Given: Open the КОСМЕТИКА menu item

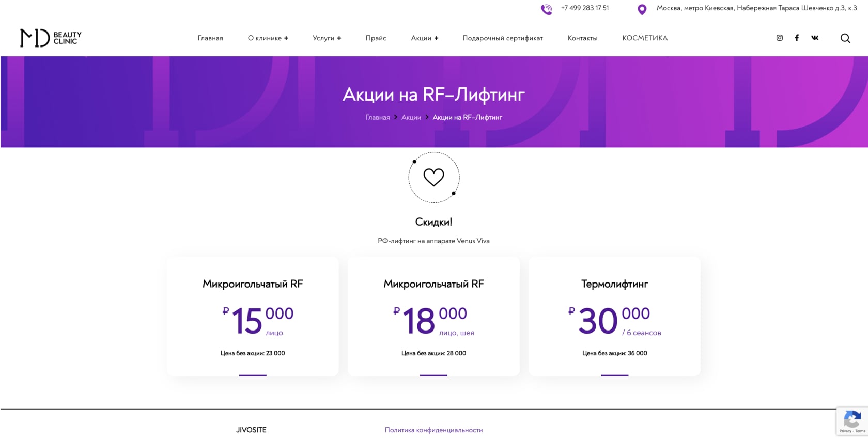Looking at the screenshot, I should [x=645, y=38].
